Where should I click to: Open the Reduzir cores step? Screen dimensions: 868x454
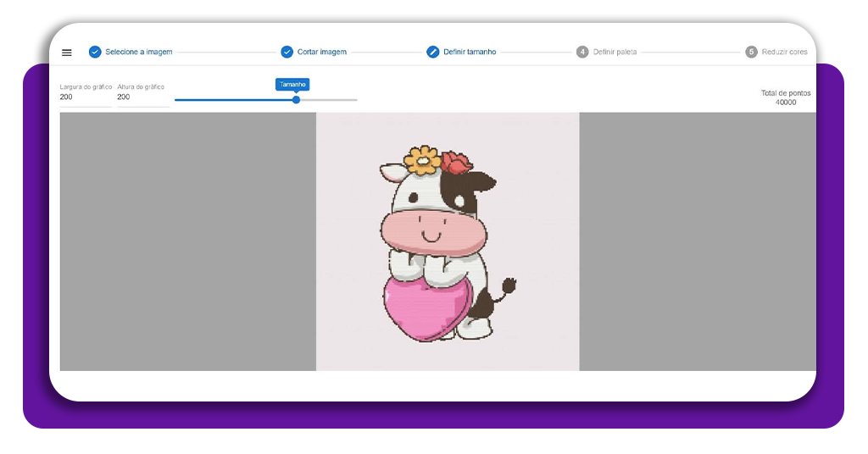click(784, 52)
